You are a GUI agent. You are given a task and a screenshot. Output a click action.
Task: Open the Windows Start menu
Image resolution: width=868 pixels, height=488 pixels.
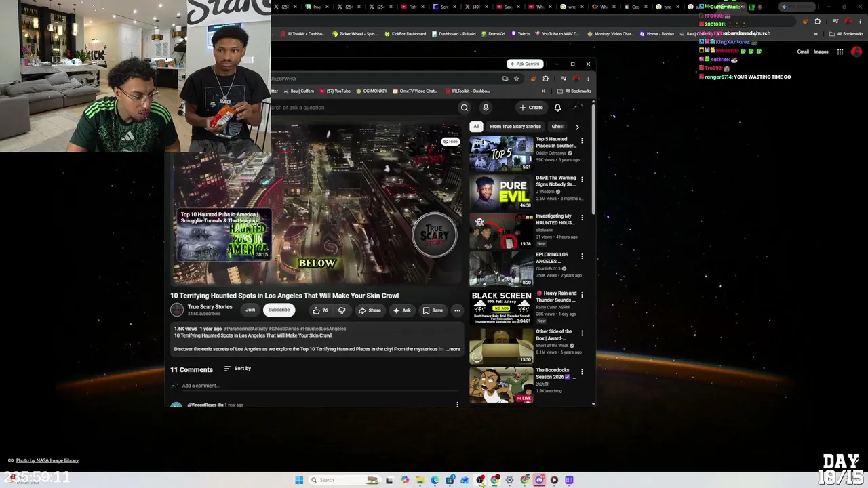tap(299, 480)
